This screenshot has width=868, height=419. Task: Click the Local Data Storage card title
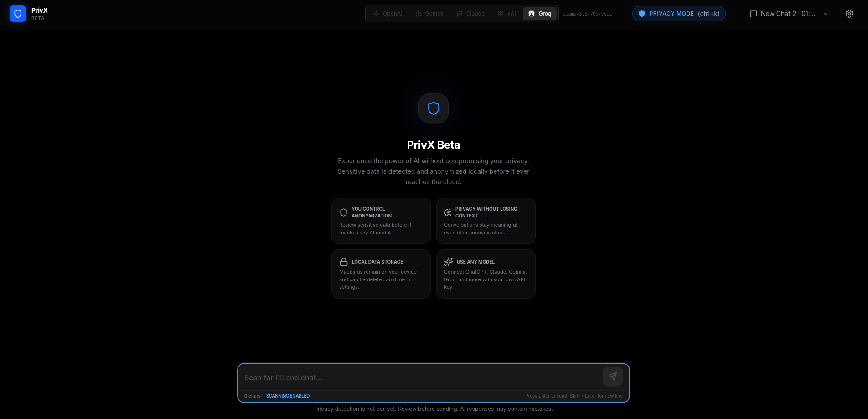point(377,262)
